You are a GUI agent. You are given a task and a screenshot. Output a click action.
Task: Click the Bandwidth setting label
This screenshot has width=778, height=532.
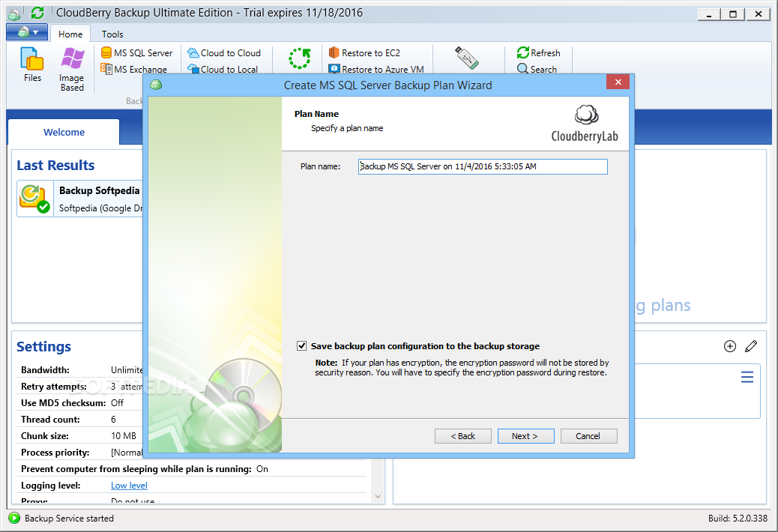pos(45,370)
